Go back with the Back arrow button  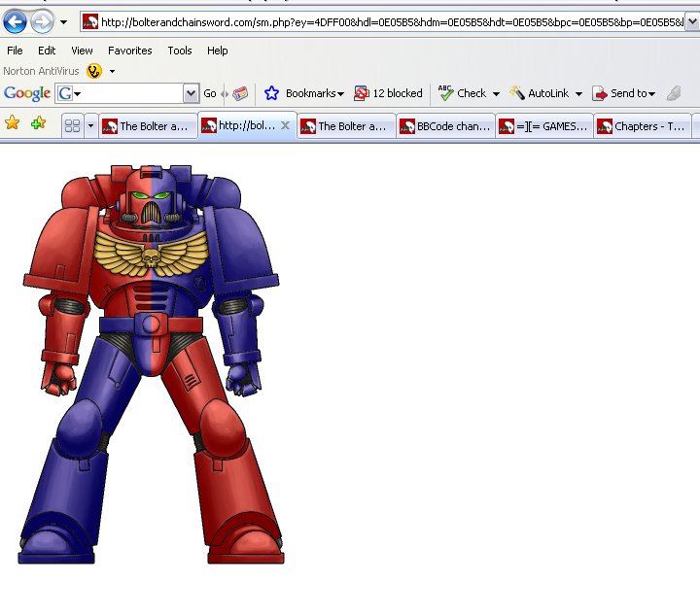click(x=15, y=21)
